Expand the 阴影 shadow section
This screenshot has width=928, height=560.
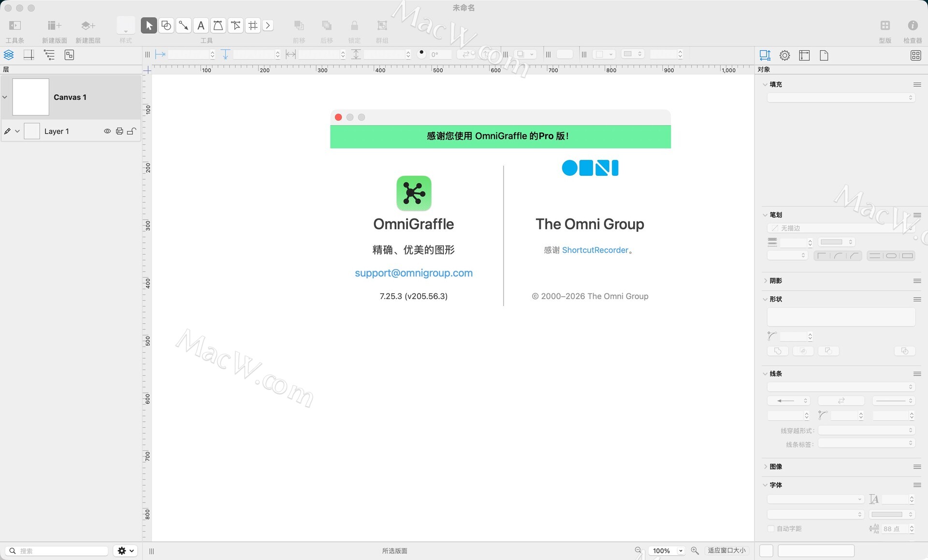click(765, 281)
